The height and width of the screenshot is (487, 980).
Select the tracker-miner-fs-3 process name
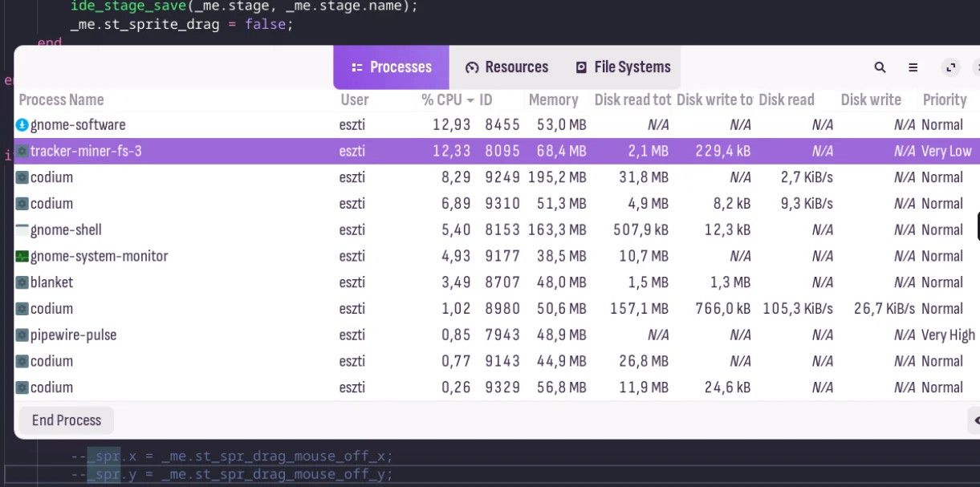click(86, 151)
